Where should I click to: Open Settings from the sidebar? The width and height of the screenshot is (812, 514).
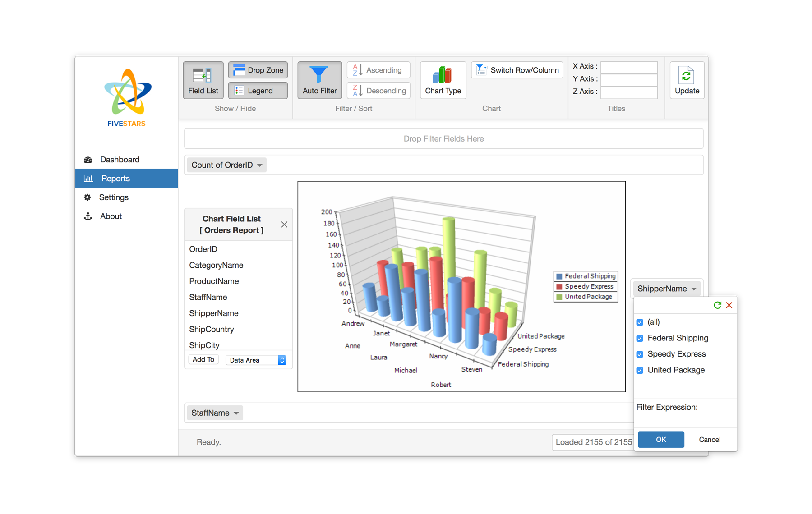[x=114, y=197]
